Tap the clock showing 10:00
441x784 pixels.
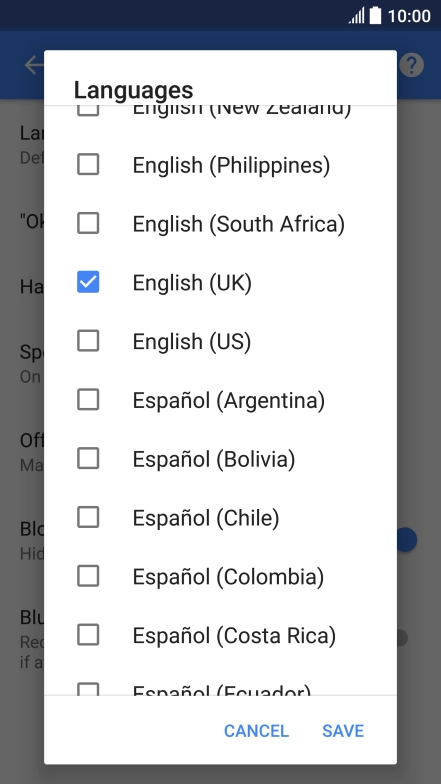[409, 16]
